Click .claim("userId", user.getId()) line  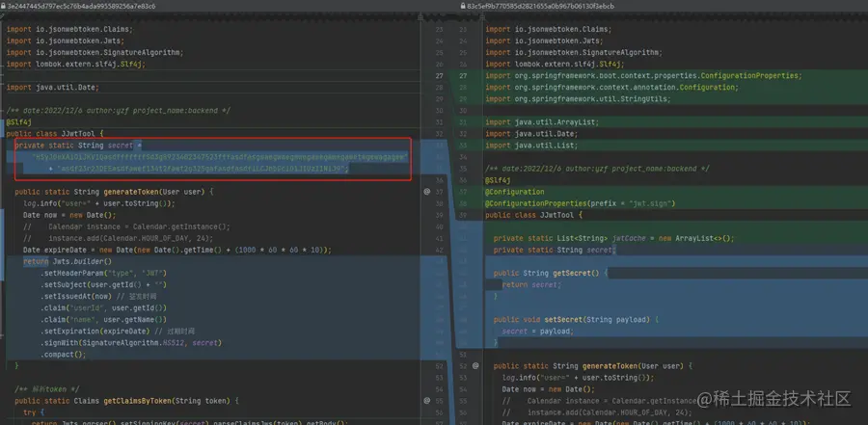point(103,308)
